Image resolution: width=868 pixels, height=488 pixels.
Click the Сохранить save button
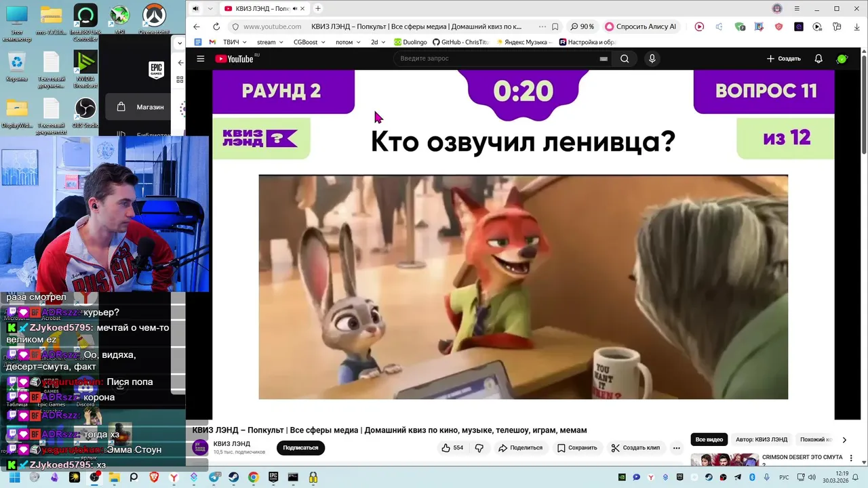(x=577, y=448)
